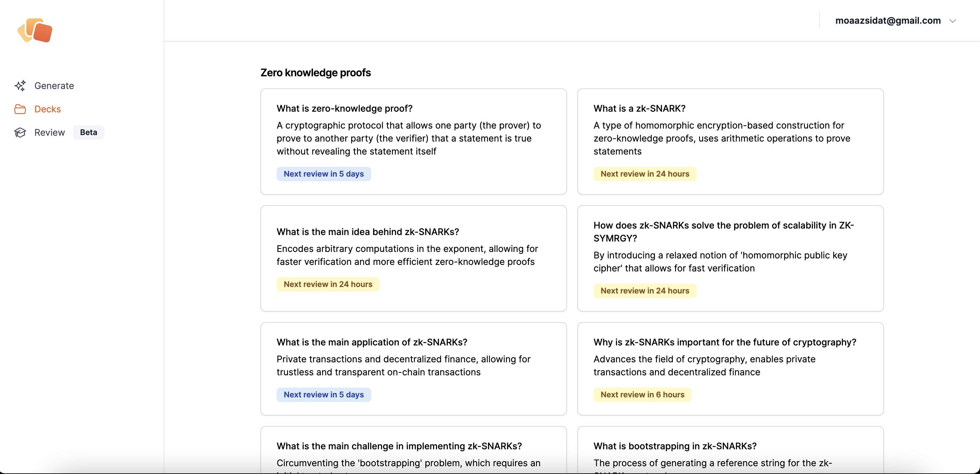980x474 pixels.
Task: Click the Generate sparkle icon
Action: point(20,86)
